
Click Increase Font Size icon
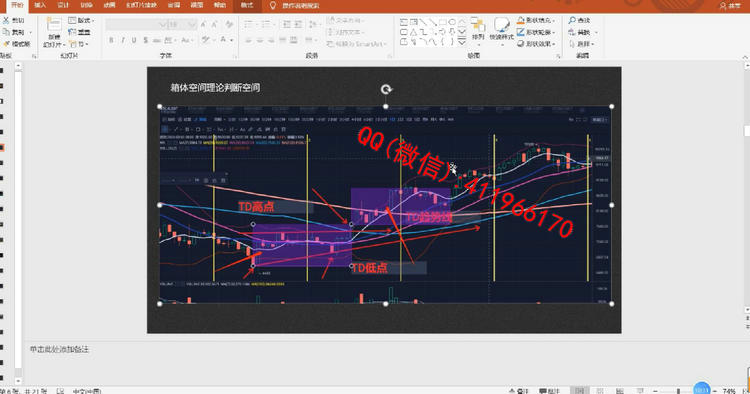tap(204, 24)
